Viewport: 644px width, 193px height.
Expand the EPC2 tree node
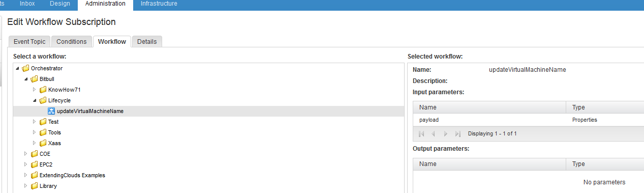coord(26,164)
